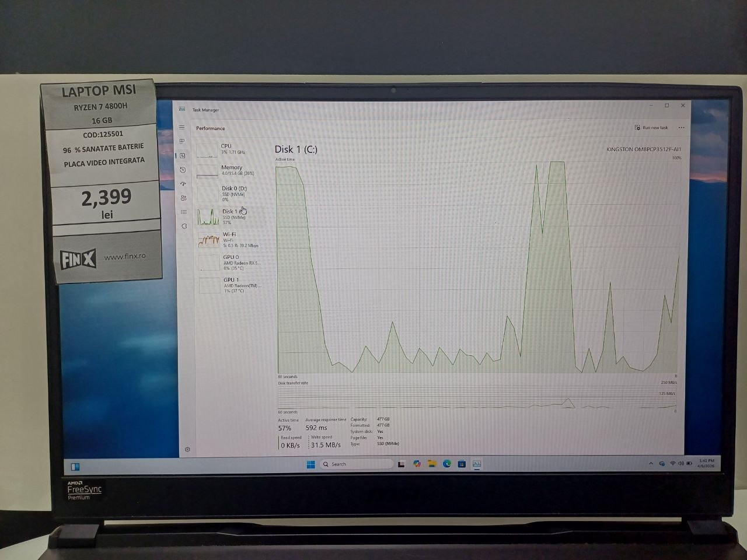Open Task Manager settings gear
This screenshot has height=560, width=747.
pyautogui.click(x=187, y=449)
